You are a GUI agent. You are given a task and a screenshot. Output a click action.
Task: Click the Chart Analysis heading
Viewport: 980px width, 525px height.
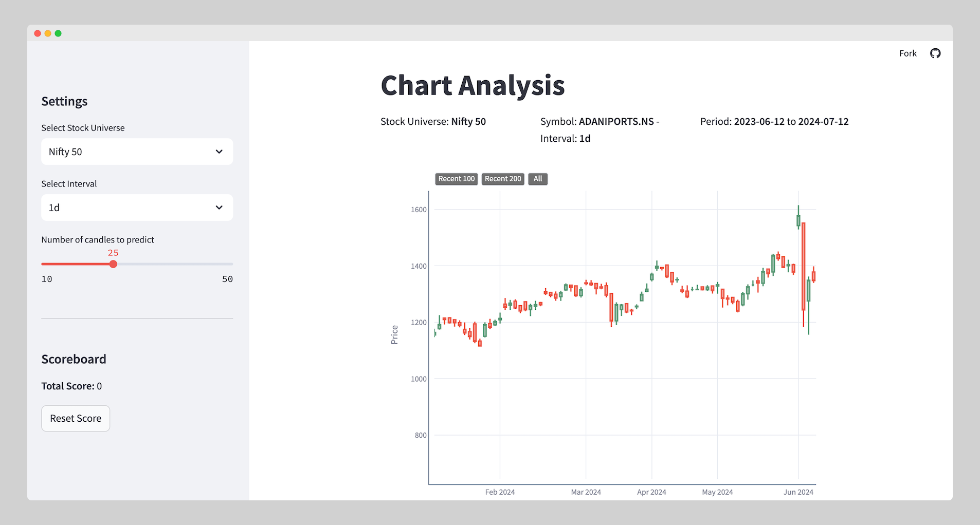(473, 86)
